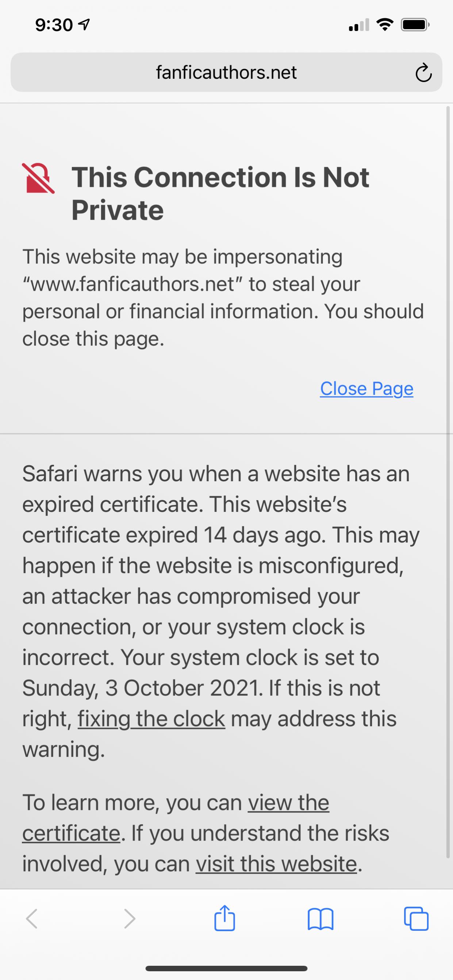Tap the battery indicator in status bar

415,25
